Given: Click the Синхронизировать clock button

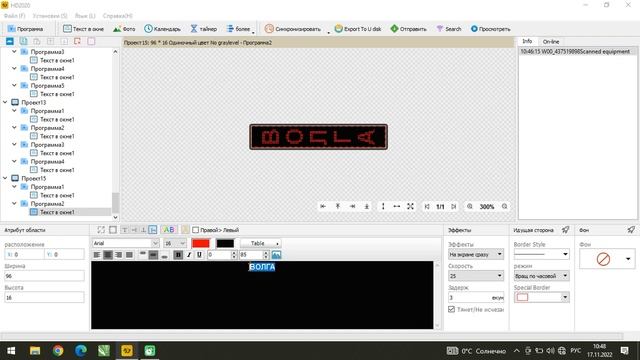Looking at the screenshot, I should click(293, 29).
